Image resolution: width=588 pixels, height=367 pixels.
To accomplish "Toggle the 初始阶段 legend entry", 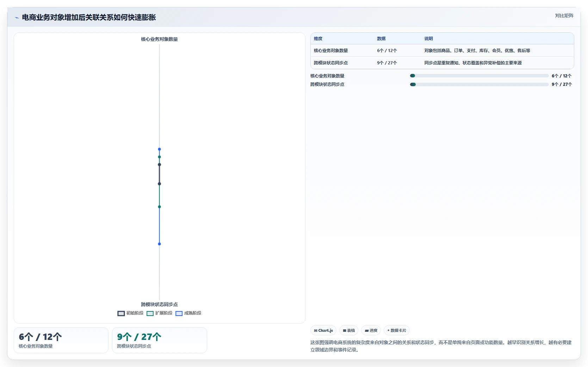I will click(x=130, y=313).
